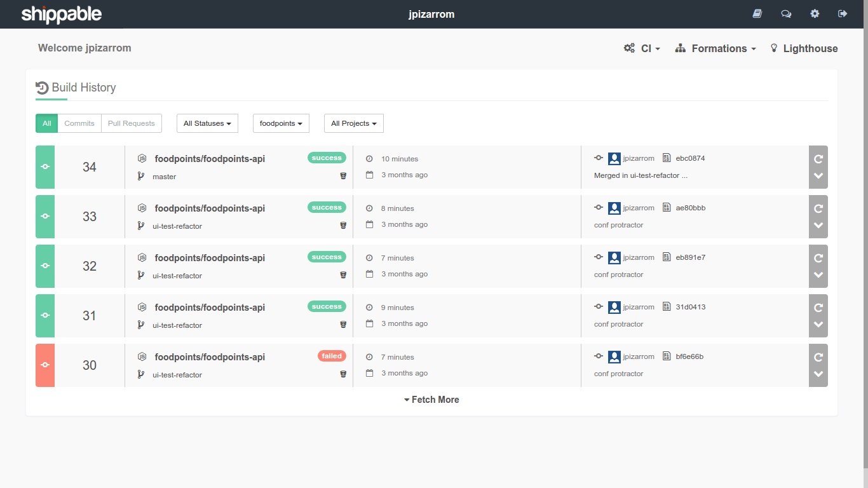This screenshot has height=488, width=868.
Task: Open commit 31d0413 link
Action: click(x=691, y=307)
